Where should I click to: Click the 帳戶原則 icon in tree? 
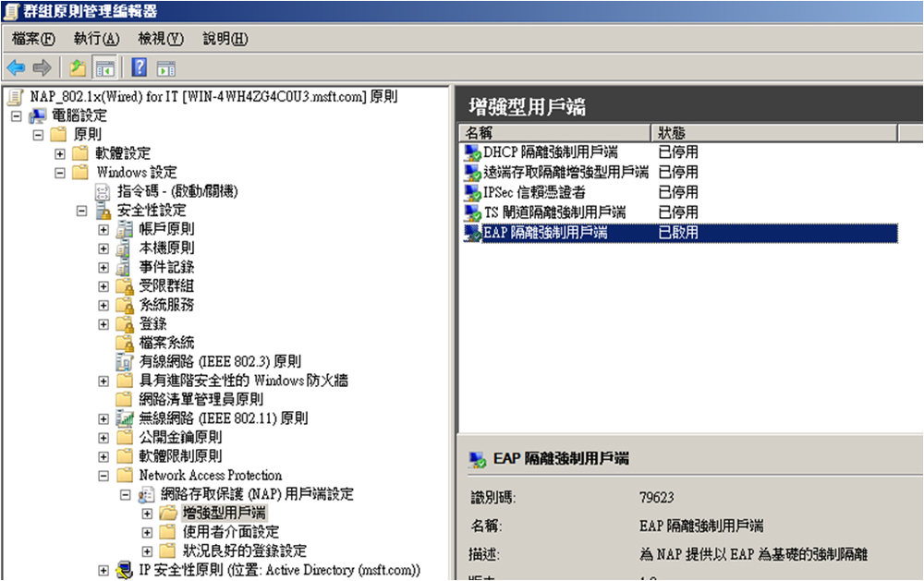(x=124, y=229)
